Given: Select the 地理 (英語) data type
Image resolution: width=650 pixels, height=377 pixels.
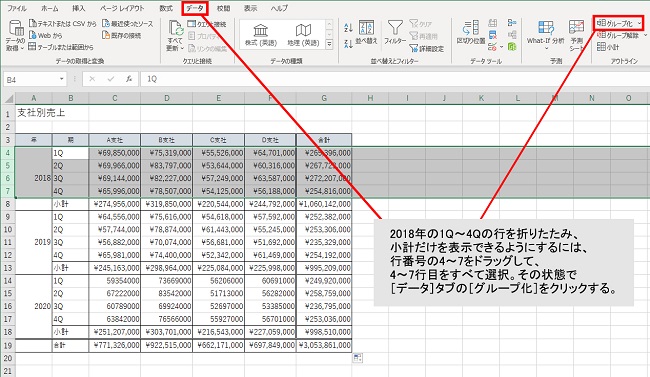Looking at the screenshot, I should pos(303,35).
